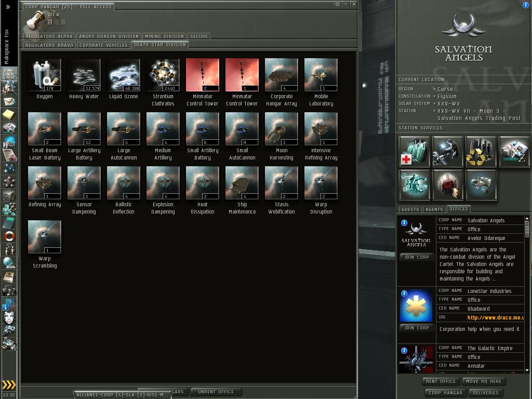
Task: Switch hangar to middle view mode icon
Action: (x=57, y=22)
